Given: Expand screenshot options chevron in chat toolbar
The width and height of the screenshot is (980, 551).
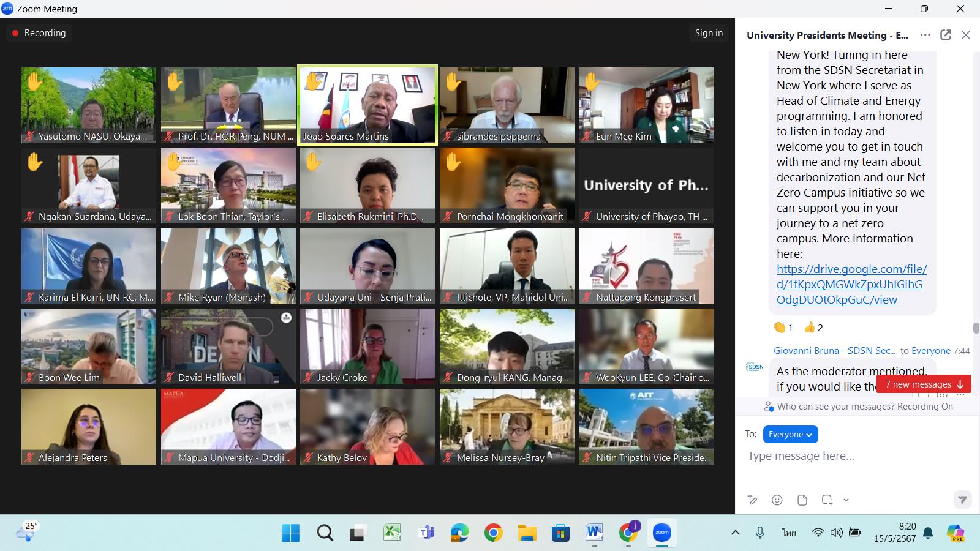Looking at the screenshot, I should [x=846, y=500].
